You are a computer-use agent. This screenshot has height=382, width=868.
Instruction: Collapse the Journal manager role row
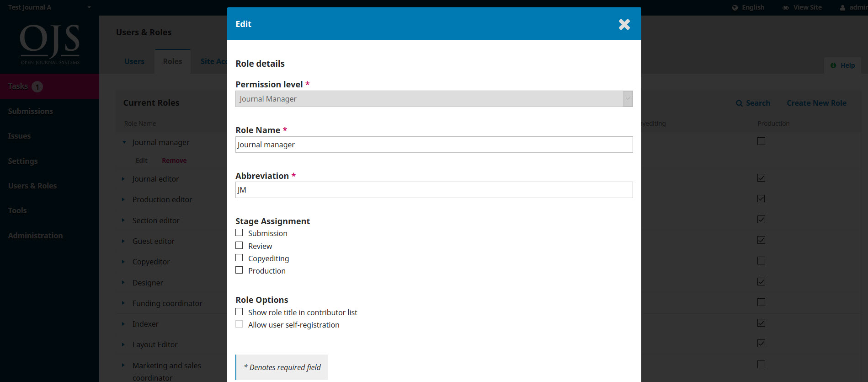coord(124,142)
